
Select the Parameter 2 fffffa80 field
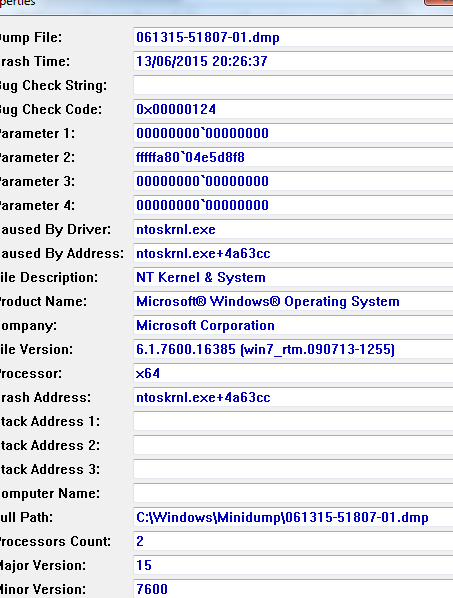(x=293, y=157)
